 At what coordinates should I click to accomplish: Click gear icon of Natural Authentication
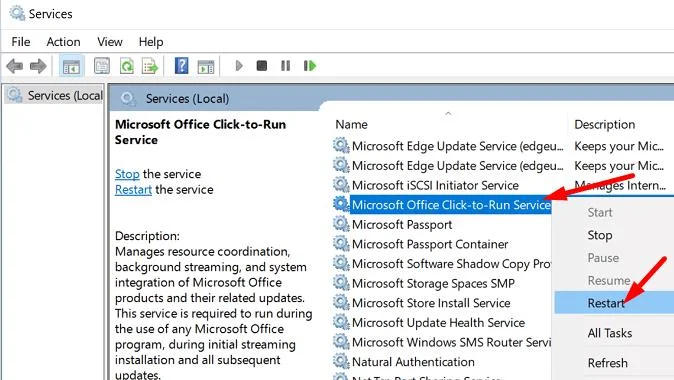click(x=341, y=362)
